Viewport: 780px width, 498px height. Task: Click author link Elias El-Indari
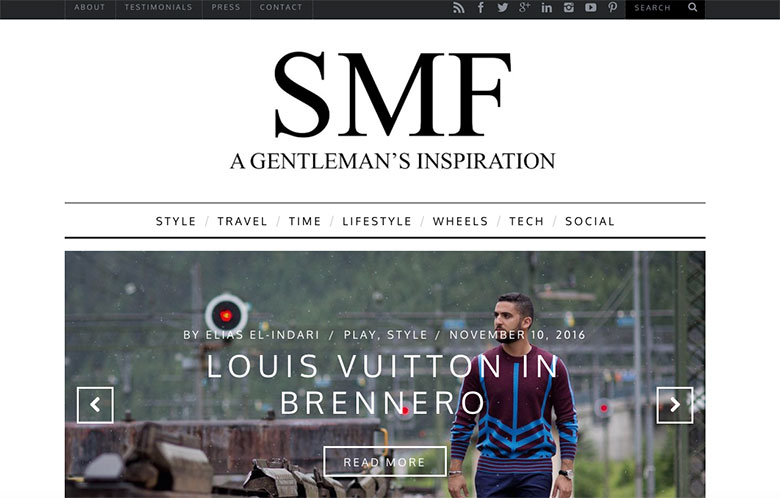point(262,335)
